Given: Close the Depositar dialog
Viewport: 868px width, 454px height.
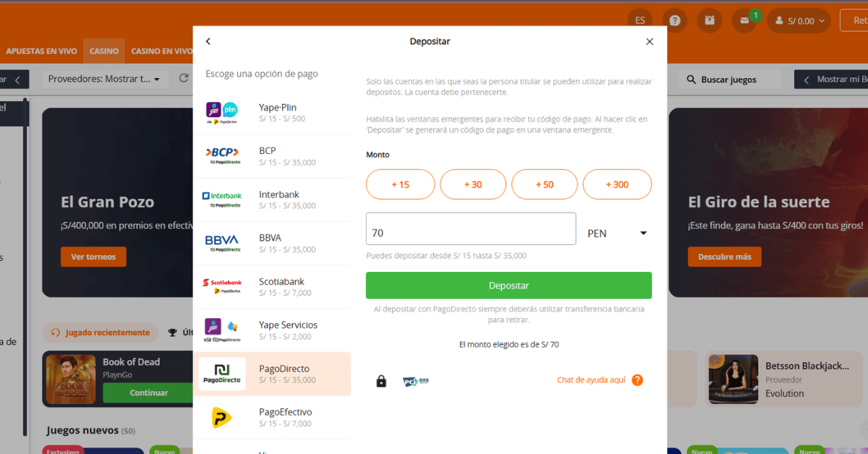Looking at the screenshot, I should [650, 41].
